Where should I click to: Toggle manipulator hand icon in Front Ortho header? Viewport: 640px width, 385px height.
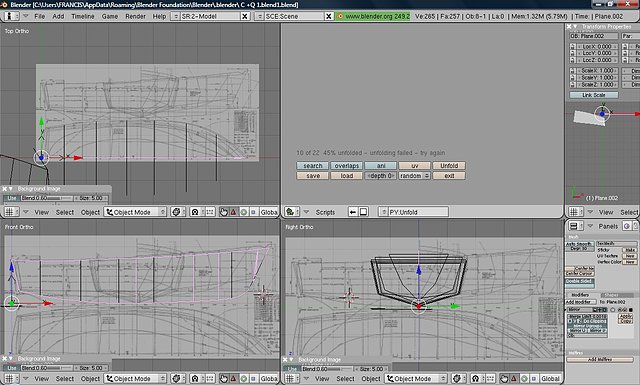click(x=224, y=378)
